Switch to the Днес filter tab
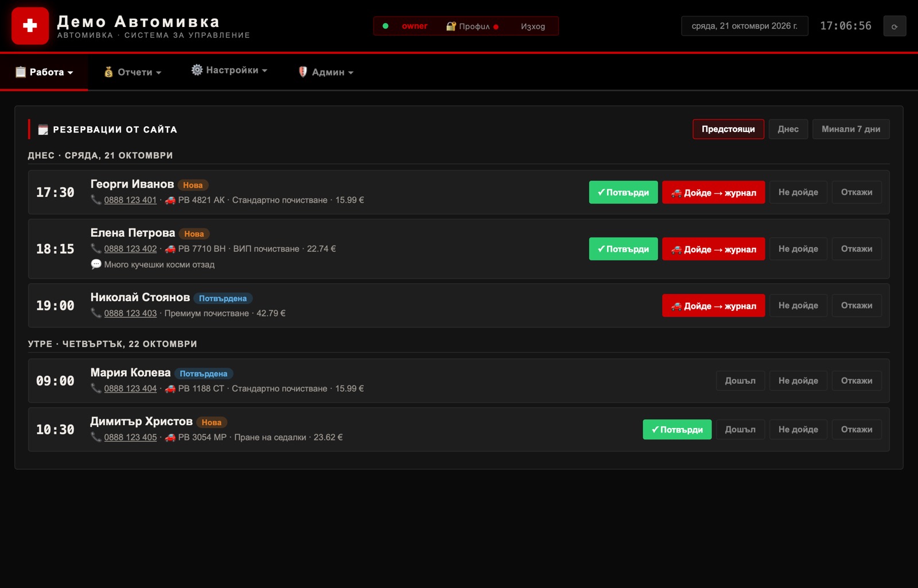The image size is (918, 588). (788, 129)
